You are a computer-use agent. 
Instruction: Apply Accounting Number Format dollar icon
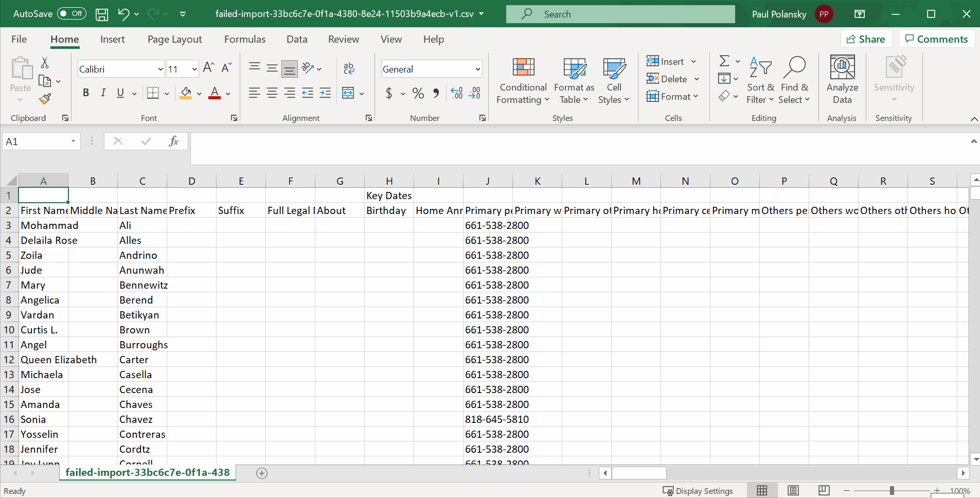(389, 93)
